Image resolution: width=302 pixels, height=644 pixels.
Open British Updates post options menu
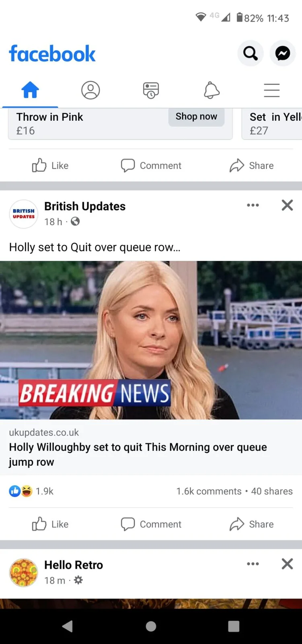(253, 205)
